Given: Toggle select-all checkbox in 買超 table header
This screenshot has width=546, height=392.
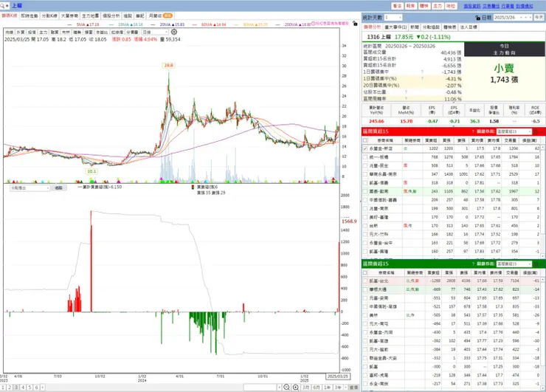Looking at the screenshot, I should 365,140.
